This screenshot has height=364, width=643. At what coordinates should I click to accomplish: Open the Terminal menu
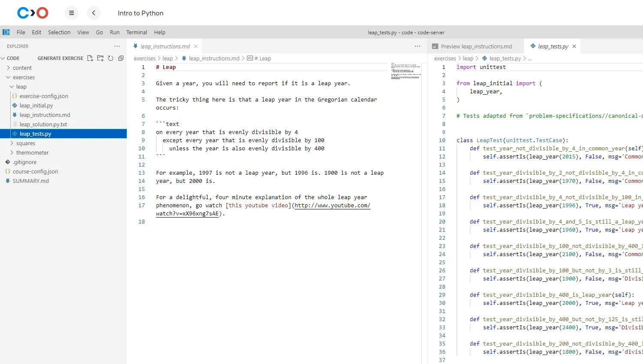pyautogui.click(x=136, y=32)
